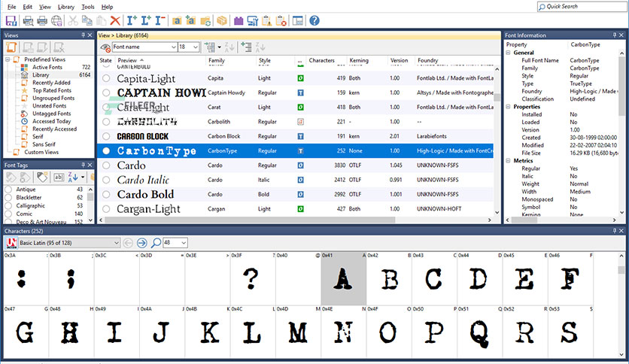Click the Font Tags vertical scrollbar thumb
The width and height of the screenshot is (629, 364).
pos(90,196)
